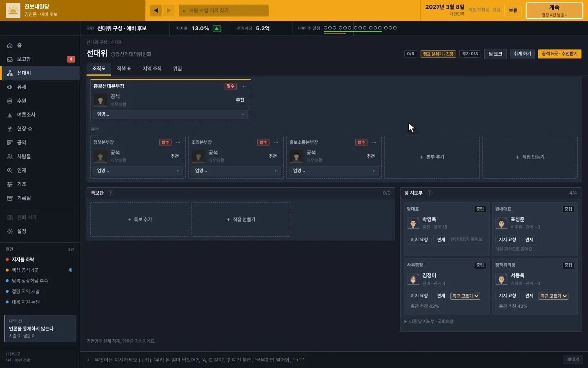Screen dimensions: 588x368
Task: Click the 사람·사업·기록 찾기 search field
Action: click(224, 10)
